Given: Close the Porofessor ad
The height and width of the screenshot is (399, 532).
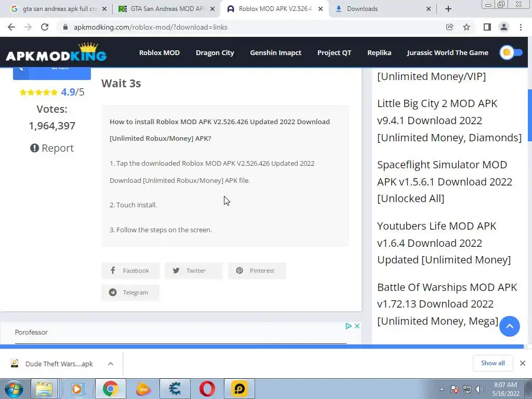Looking at the screenshot, I should tap(357, 326).
